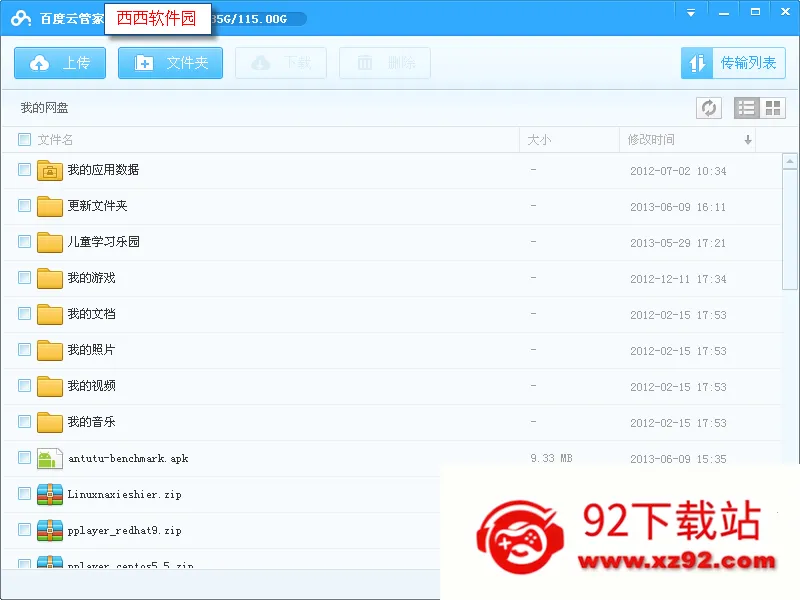Check the box for 我的照片
The height and width of the screenshot is (600, 800).
(24, 349)
